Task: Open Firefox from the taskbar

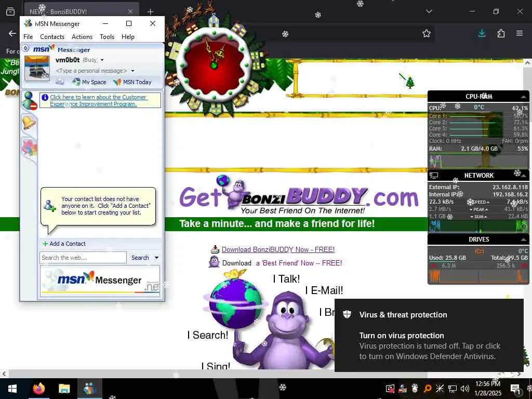Action: pyautogui.click(x=39, y=389)
